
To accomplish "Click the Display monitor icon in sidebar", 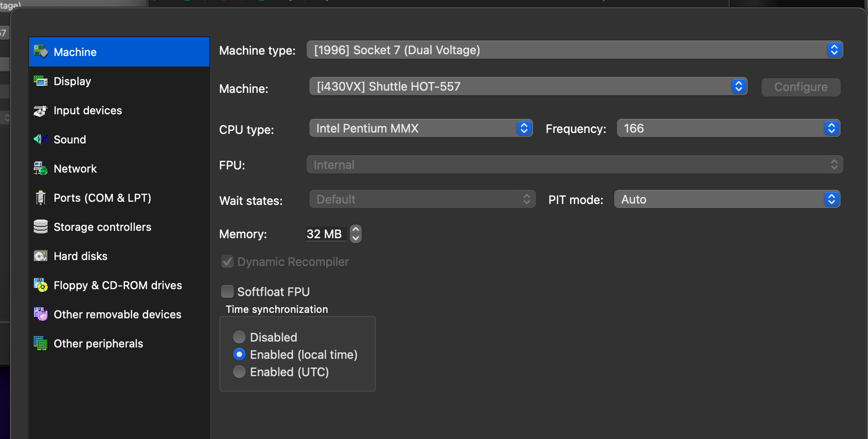I will click(x=40, y=81).
